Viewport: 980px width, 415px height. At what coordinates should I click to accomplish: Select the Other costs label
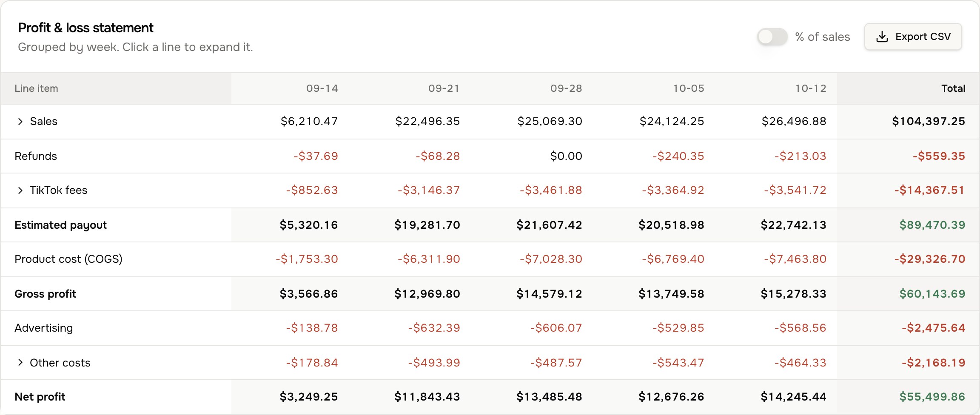point(60,363)
